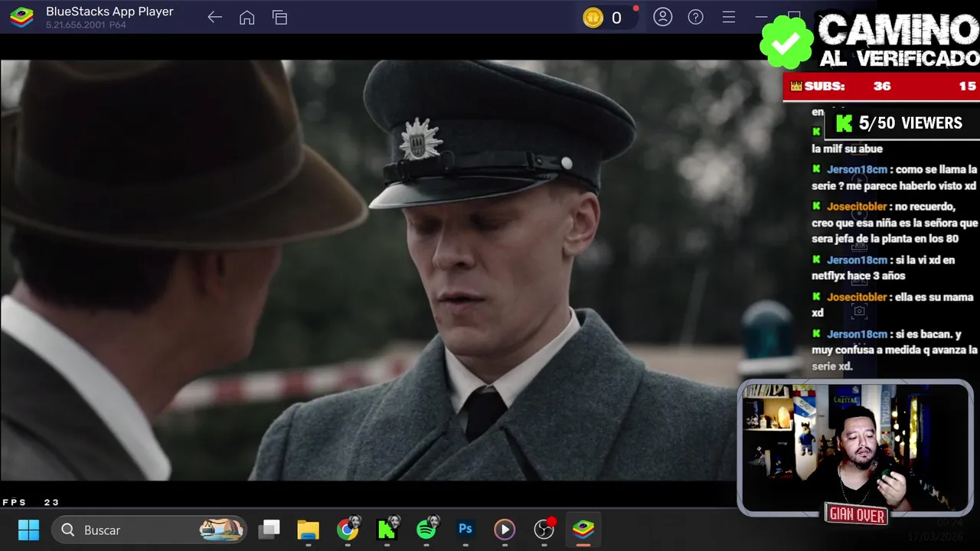
Task: Open Windows Task View
Action: 269,530
